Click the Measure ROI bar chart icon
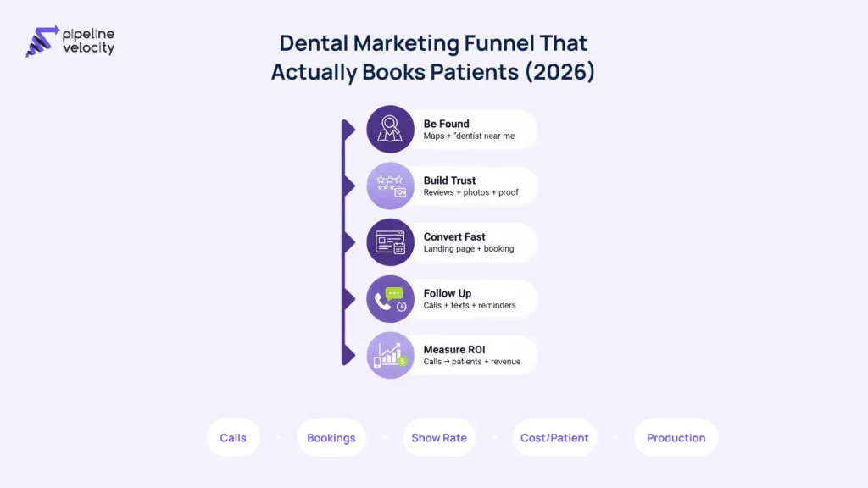The image size is (868, 488). coord(388,354)
